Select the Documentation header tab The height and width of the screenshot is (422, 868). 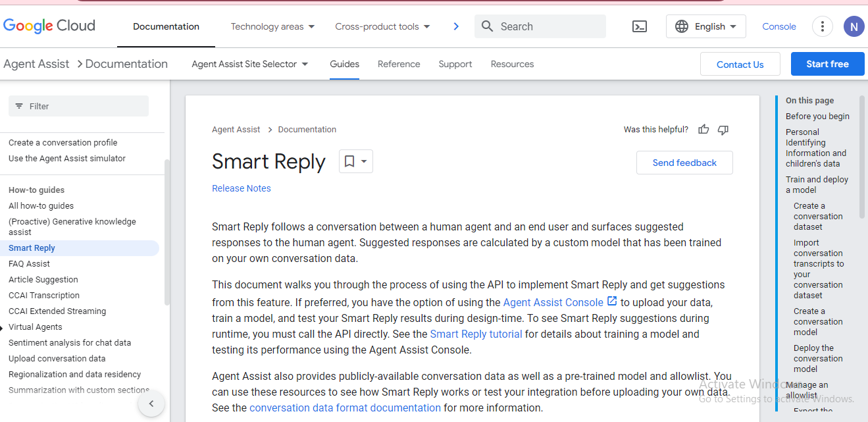click(166, 26)
